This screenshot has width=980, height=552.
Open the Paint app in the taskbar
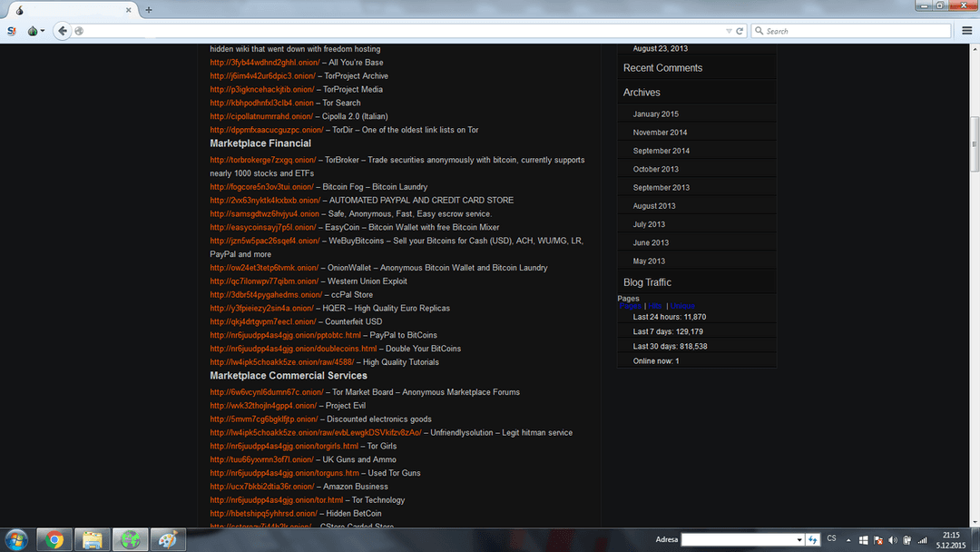(168, 539)
